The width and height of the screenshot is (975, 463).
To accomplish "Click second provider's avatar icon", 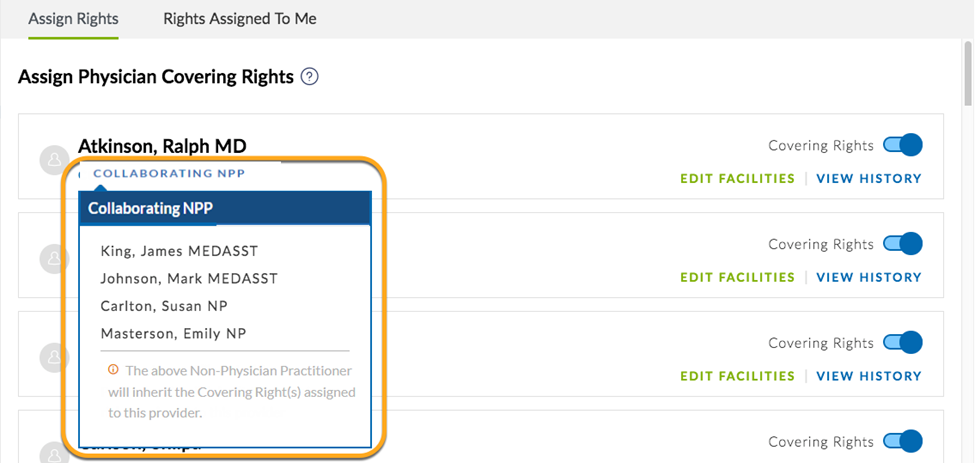I will tap(54, 259).
